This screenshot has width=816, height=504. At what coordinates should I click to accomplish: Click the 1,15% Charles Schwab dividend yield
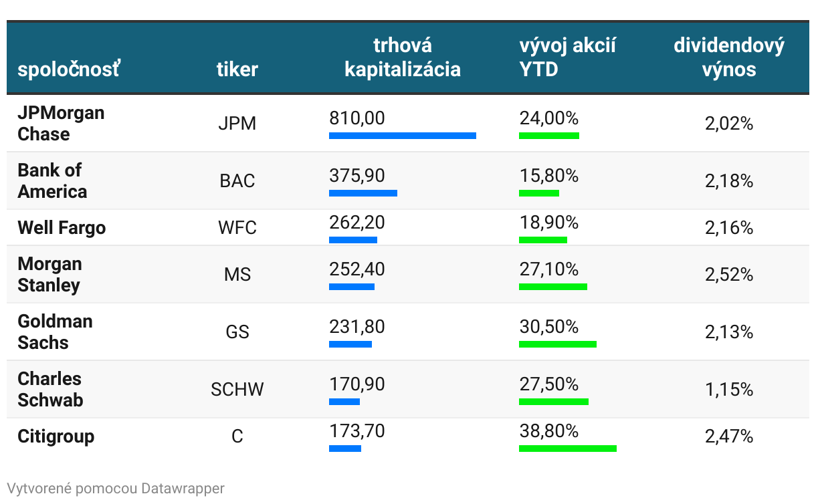[x=729, y=390]
